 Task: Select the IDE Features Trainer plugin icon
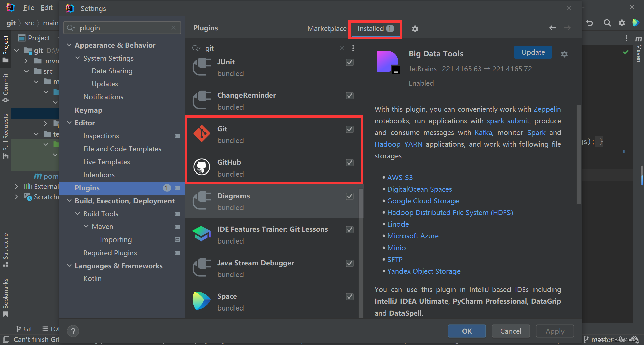pos(202,234)
